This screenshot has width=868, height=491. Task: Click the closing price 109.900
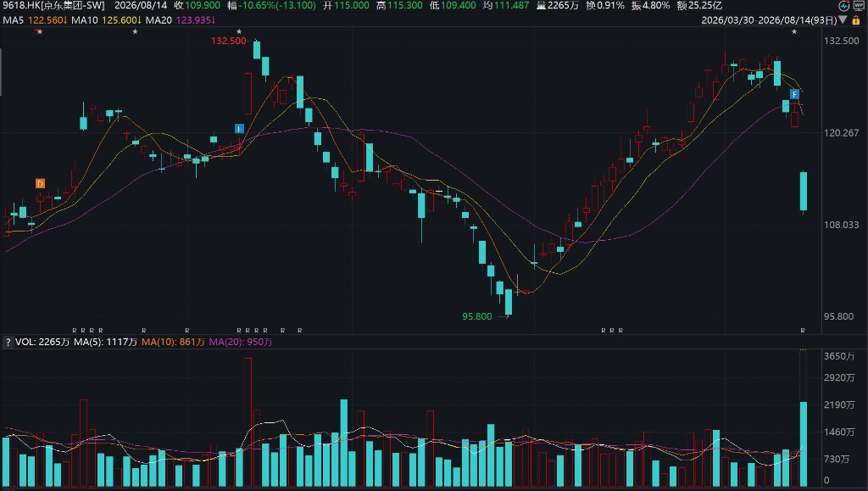(x=203, y=6)
